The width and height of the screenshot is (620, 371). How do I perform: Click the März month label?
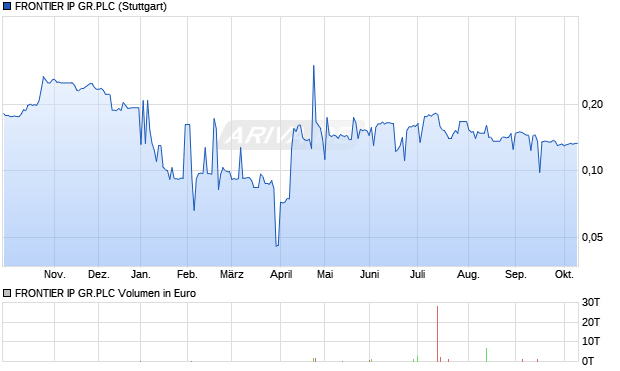232,274
